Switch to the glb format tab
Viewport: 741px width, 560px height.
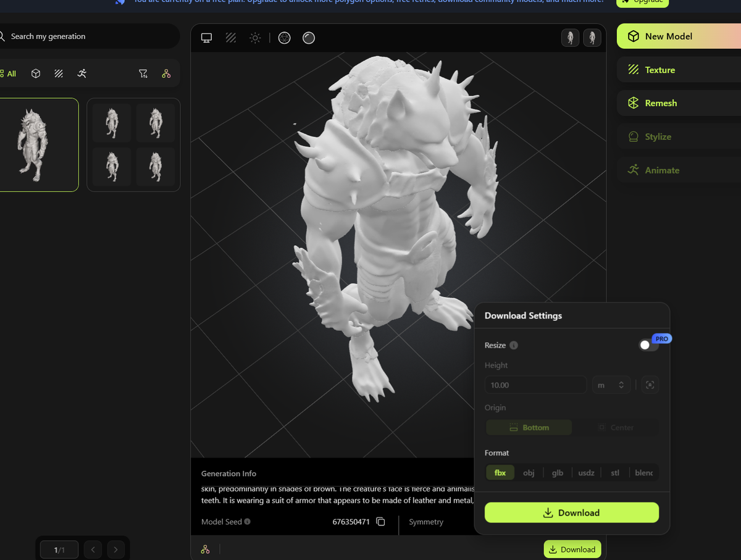coord(557,472)
